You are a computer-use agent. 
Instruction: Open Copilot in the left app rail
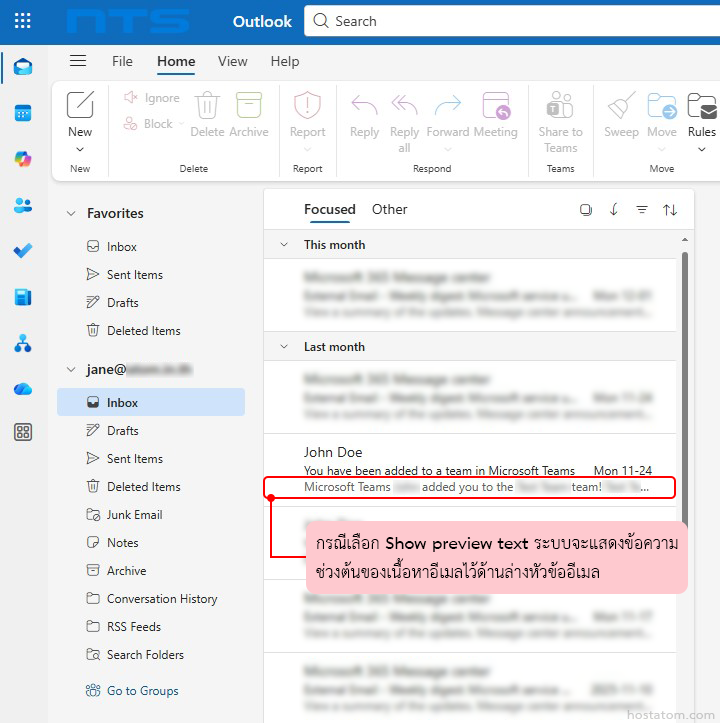pyautogui.click(x=23, y=159)
